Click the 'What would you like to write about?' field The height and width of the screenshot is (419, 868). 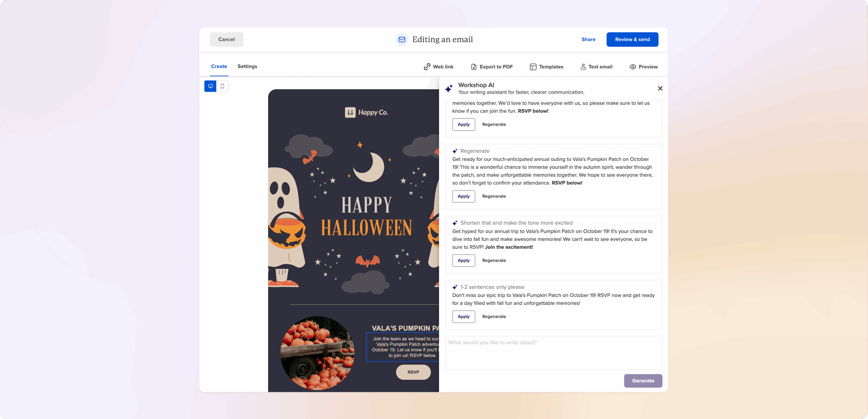pos(554,353)
